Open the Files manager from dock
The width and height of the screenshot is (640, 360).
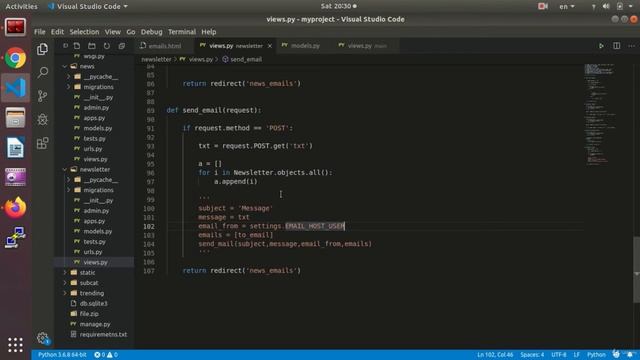pyautogui.click(x=16, y=118)
